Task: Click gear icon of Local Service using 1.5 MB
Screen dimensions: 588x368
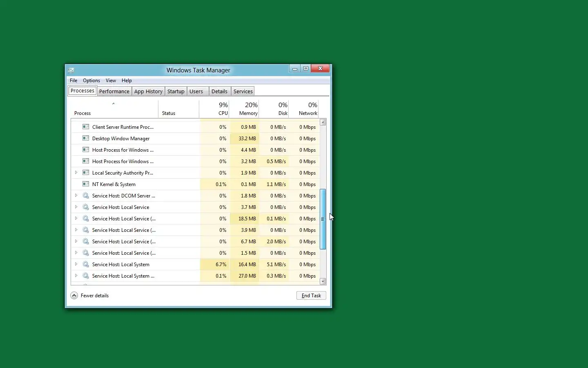Action: point(86,253)
